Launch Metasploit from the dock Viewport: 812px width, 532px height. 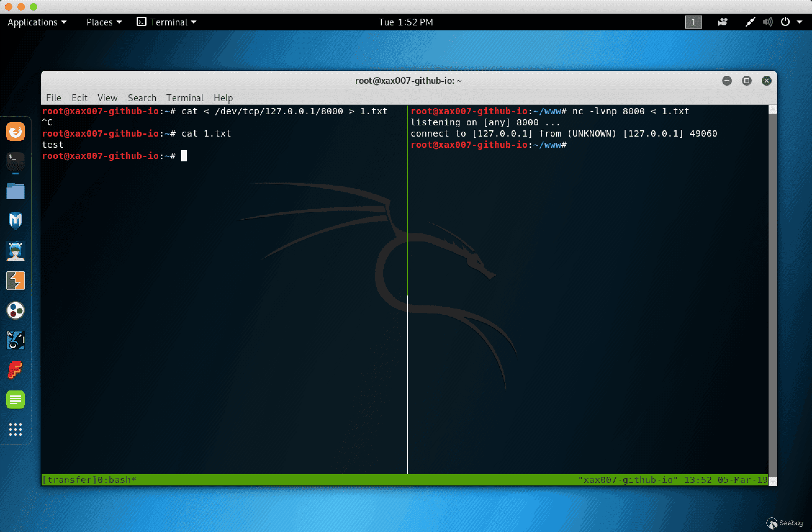tap(15, 221)
